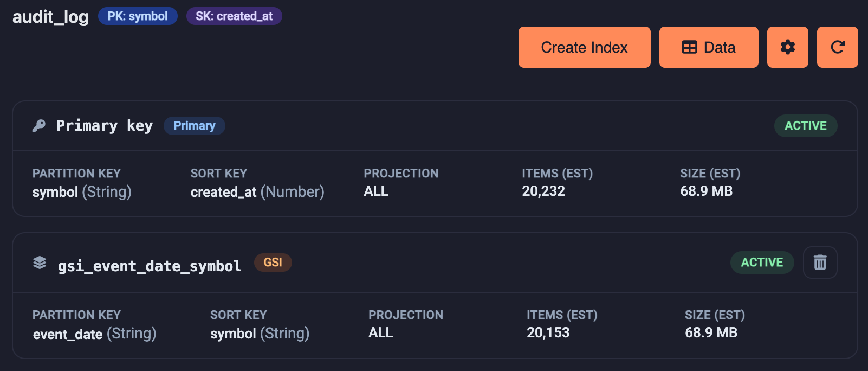Click the layers icon beside gsi_event_date_symbol
This screenshot has width=868, height=371.
click(40, 263)
